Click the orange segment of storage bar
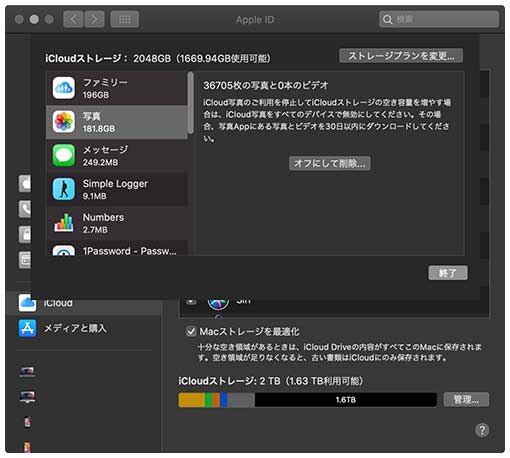 point(216,400)
